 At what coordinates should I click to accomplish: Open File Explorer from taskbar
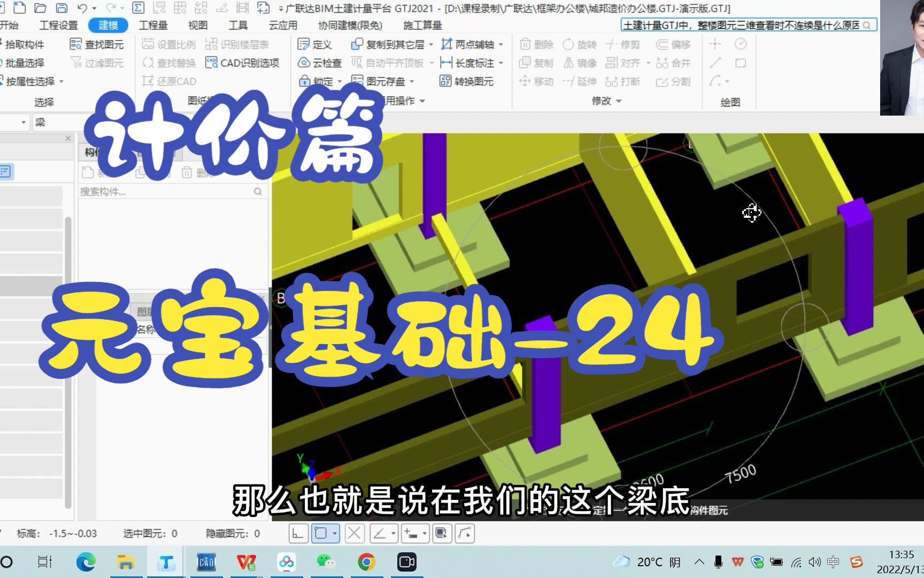(126, 562)
